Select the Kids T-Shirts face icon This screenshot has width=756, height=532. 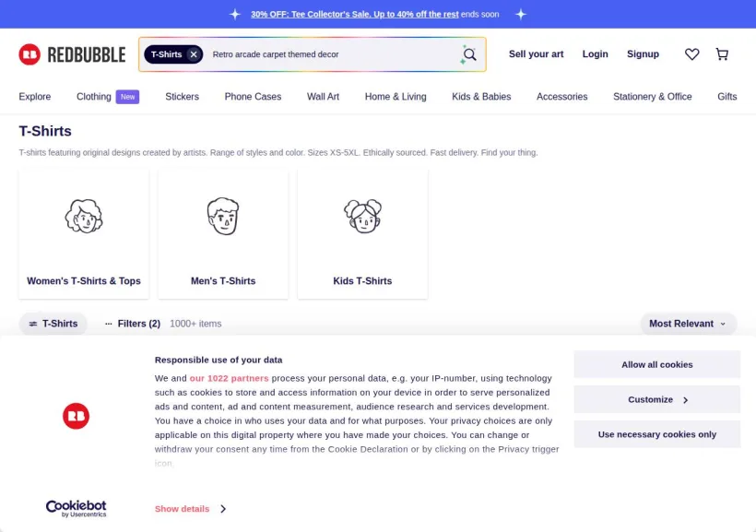(362, 216)
